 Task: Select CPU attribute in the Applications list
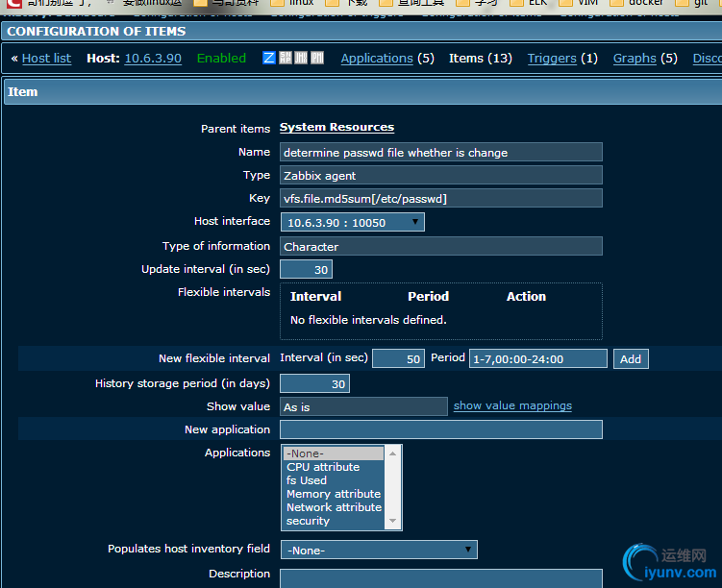click(x=334, y=467)
